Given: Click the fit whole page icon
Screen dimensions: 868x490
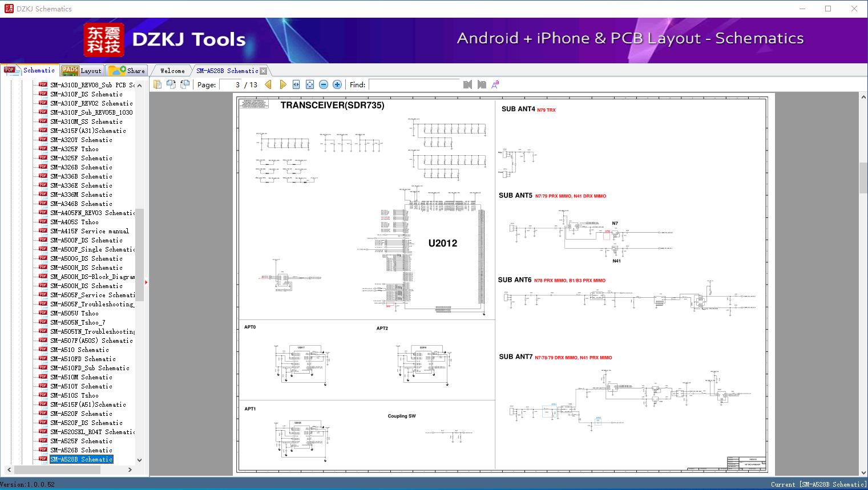Looking at the screenshot, I should pos(310,84).
